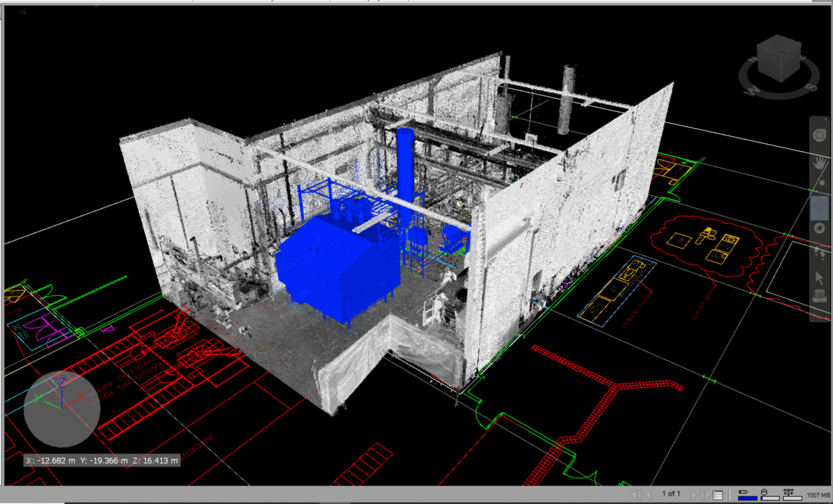833x504 pixels.
Task: Click the disk cache indicator icon
Action: point(765,493)
